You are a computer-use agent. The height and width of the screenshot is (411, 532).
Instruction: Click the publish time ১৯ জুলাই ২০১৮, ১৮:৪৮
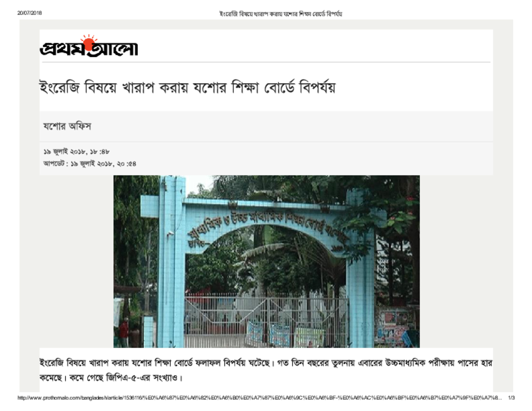pos(76,151)
